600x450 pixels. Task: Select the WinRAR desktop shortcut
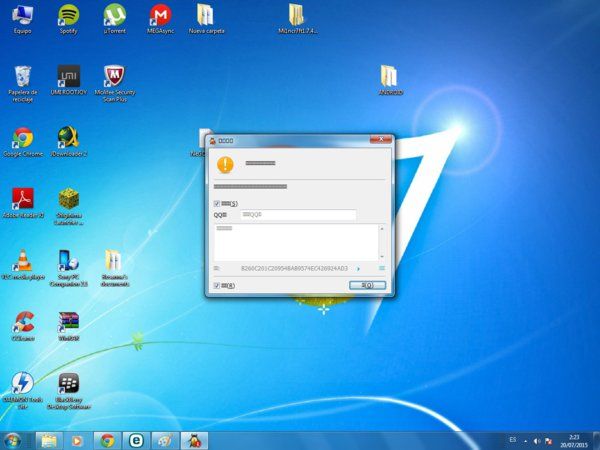click(68, 326)
